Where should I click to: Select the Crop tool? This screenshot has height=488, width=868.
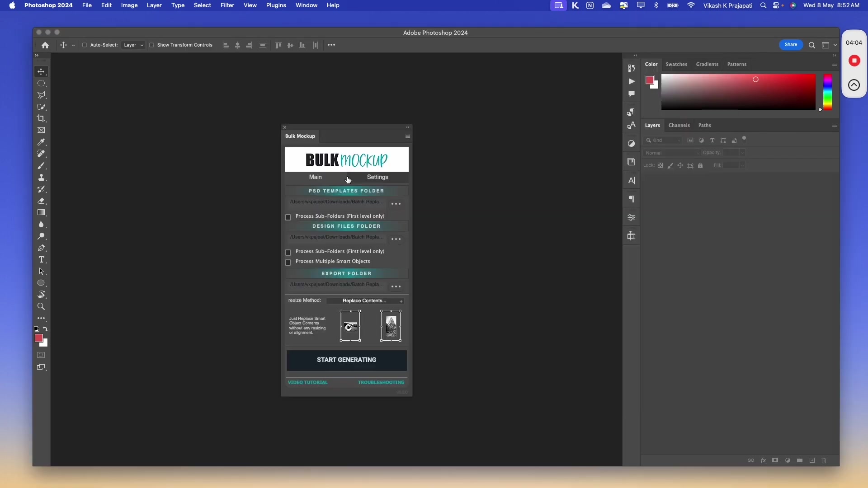point(41,118)
